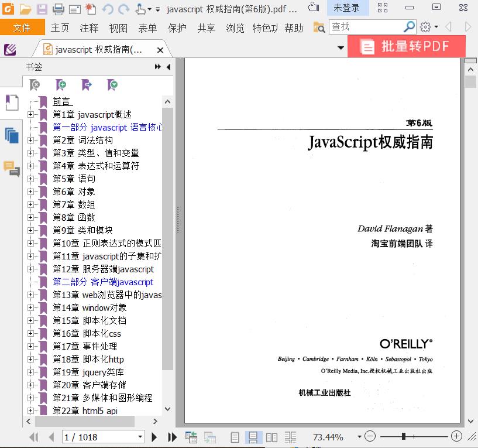Click the 查找 search input field
This screenshot has height=448, width=478.
click(366, 27)
